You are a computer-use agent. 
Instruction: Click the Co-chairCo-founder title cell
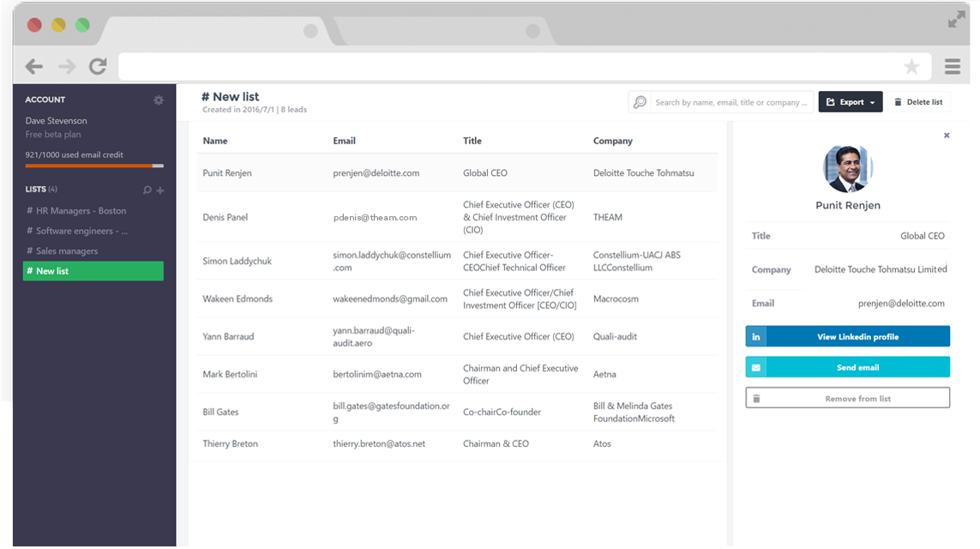coord(502,412)
